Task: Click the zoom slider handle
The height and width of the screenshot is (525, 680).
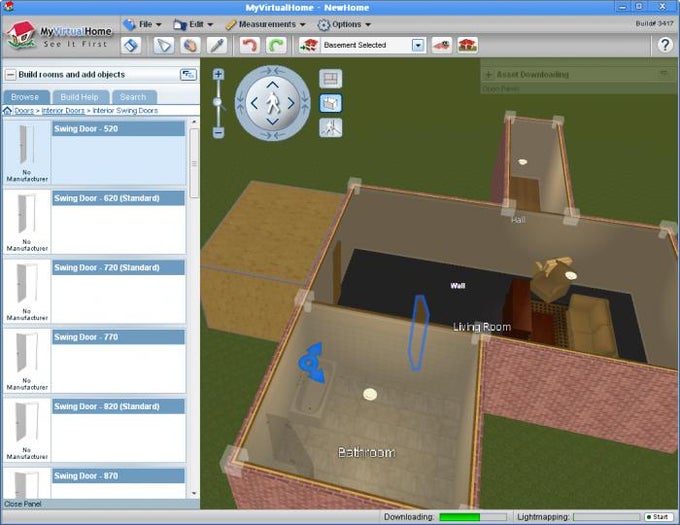Action: (x=218, y=102)
